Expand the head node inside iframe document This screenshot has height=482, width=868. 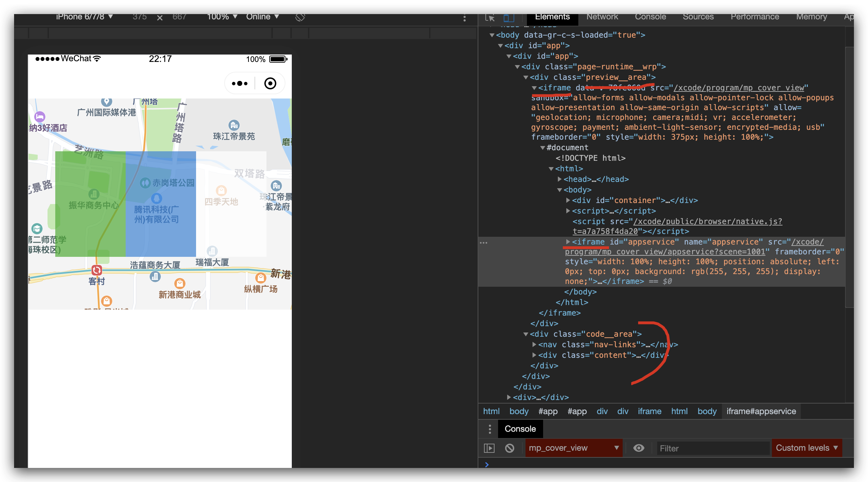click(560, 179)
